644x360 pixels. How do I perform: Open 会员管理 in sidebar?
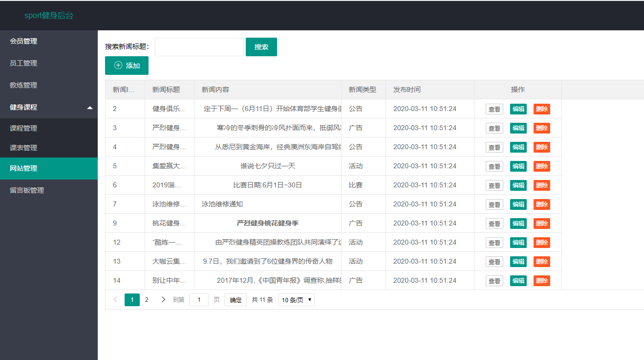tap(49, 41)
